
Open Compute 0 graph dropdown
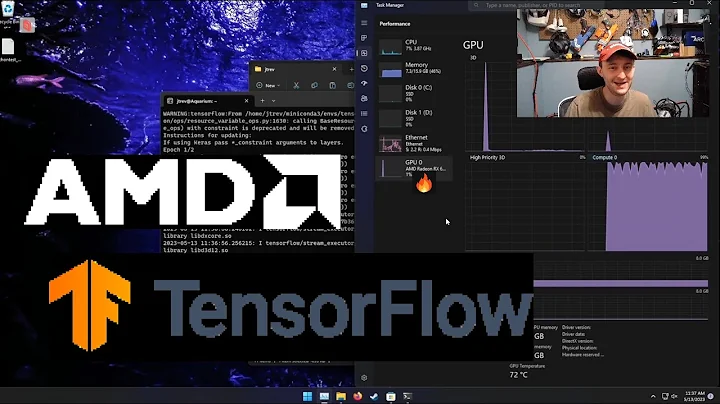click(605, 157)
